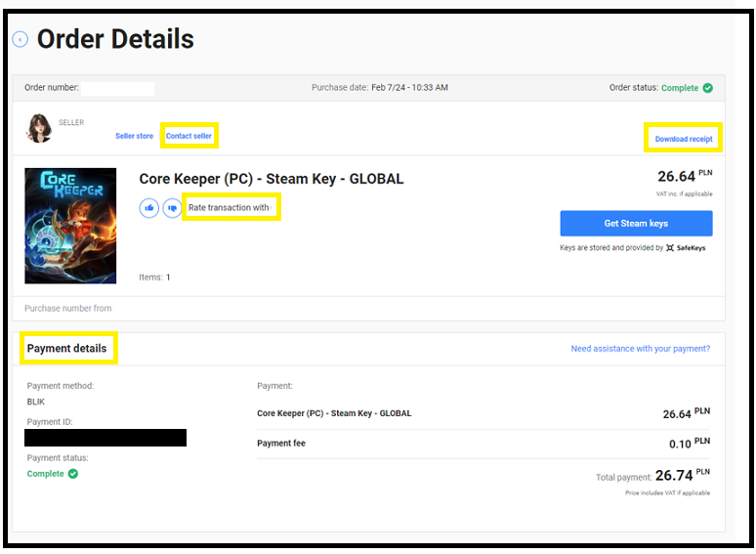Download the order receipt
The height and width of the screenshot is (554, 756).
(x=683, y=139)
